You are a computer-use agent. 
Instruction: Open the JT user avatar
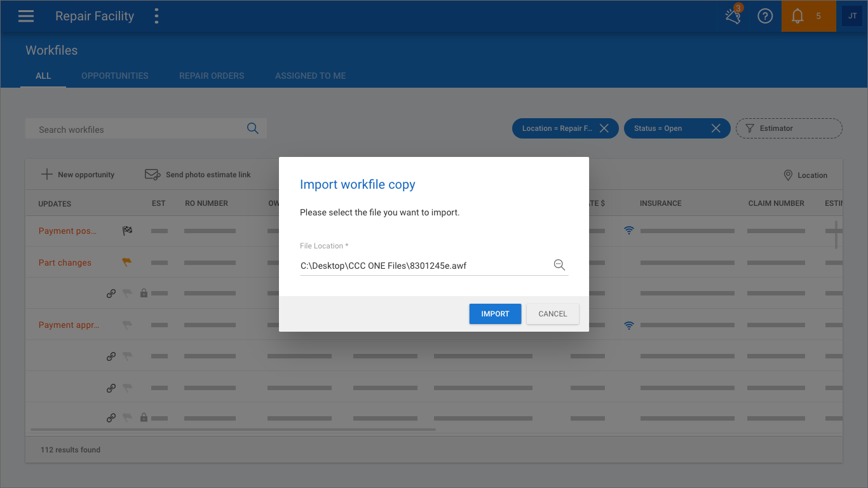coord(852,16)
